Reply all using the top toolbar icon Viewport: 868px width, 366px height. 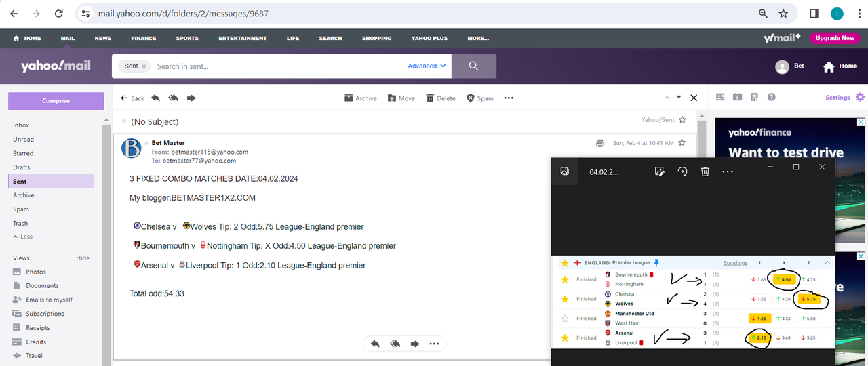173,98
